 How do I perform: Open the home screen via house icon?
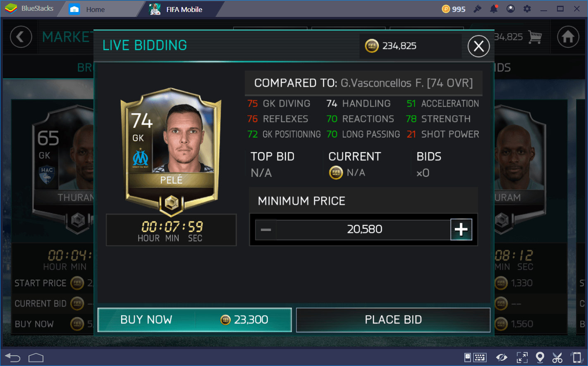click(x=568, y=37)
